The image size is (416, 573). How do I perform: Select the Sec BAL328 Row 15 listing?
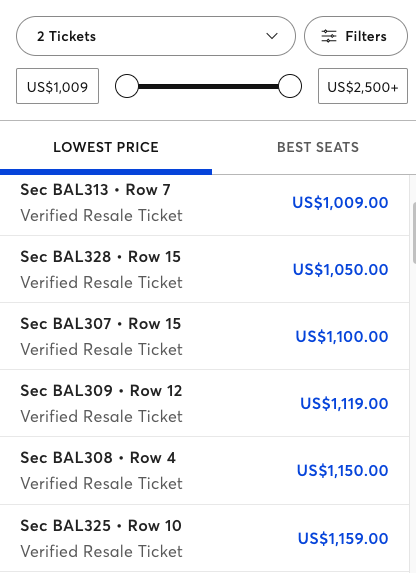pos(204,269)
